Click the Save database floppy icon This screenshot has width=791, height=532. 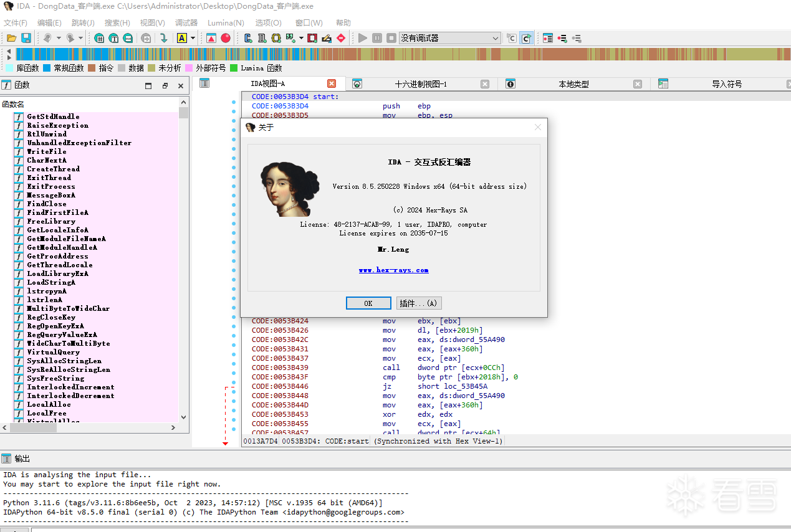(x=26, y=38)
